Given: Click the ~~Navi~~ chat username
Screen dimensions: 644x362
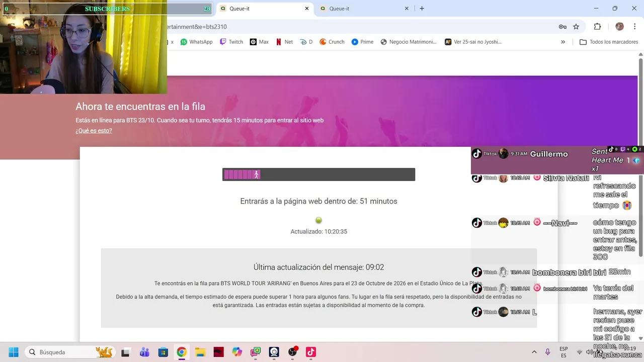Looking at the screenshot, I should tap(560, 223).
